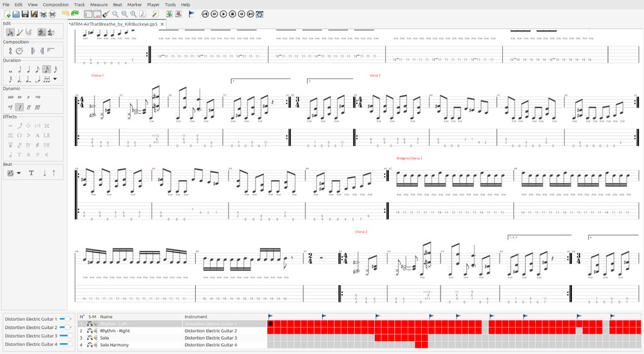Open the Measure menu

coord(99,5)
